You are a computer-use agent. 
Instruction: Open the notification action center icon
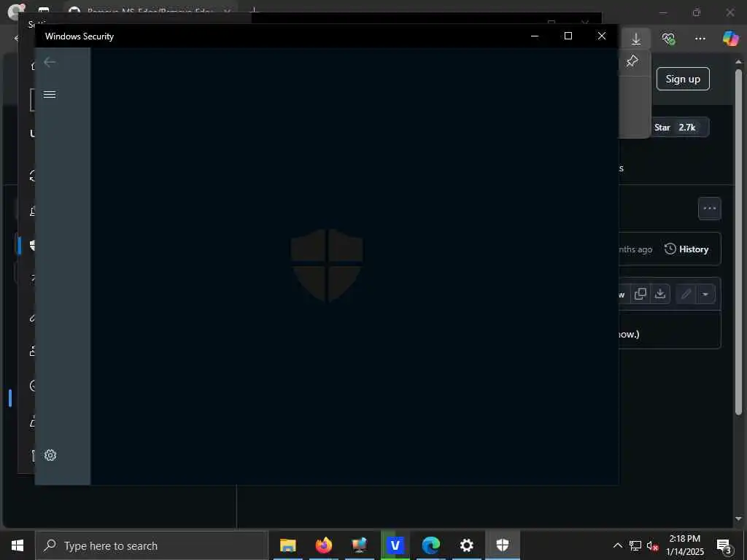tap(724, 545)
